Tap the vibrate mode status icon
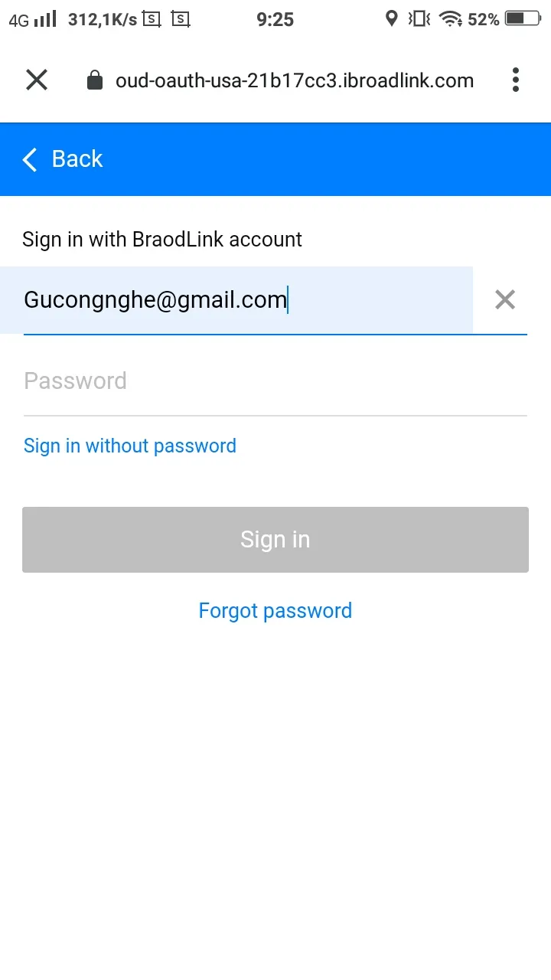The height and width of the screenshot is (980, 551). pos(419,19)
